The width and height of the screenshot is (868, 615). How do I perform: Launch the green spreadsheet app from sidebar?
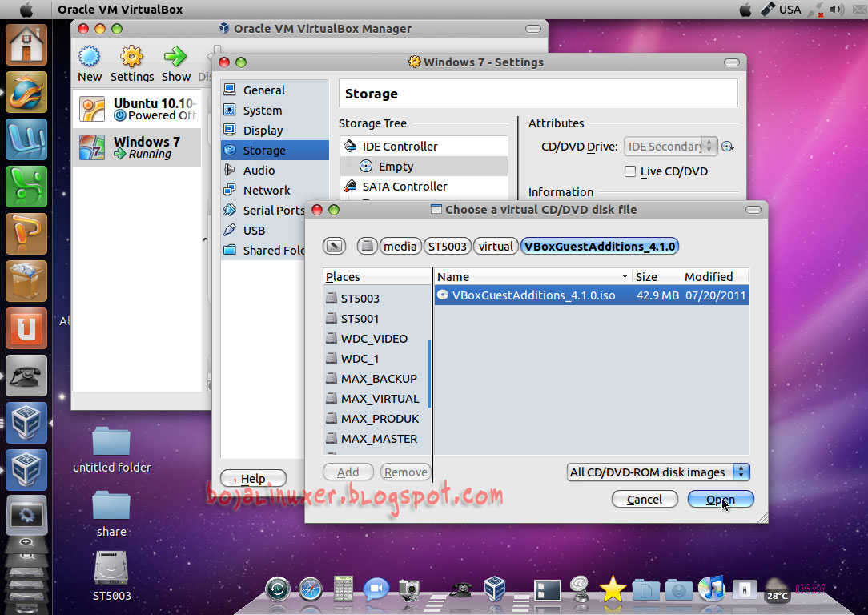26,187
